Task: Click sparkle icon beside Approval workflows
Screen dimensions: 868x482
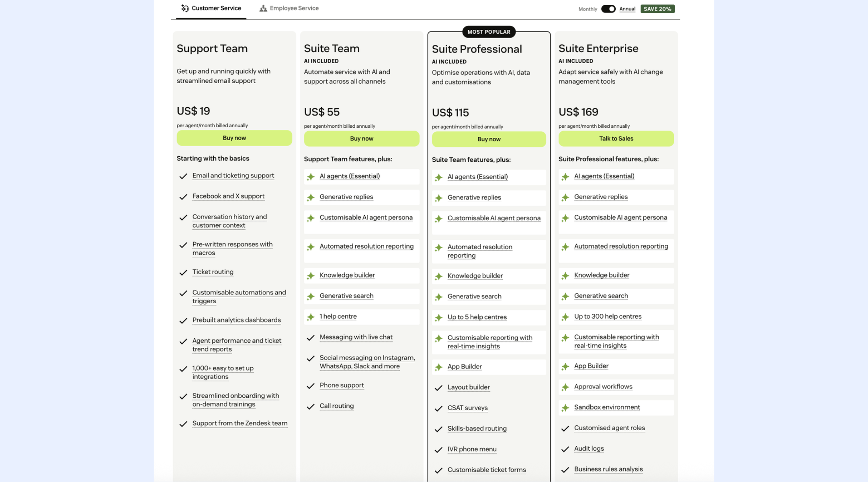Action: tap(565, 387)
